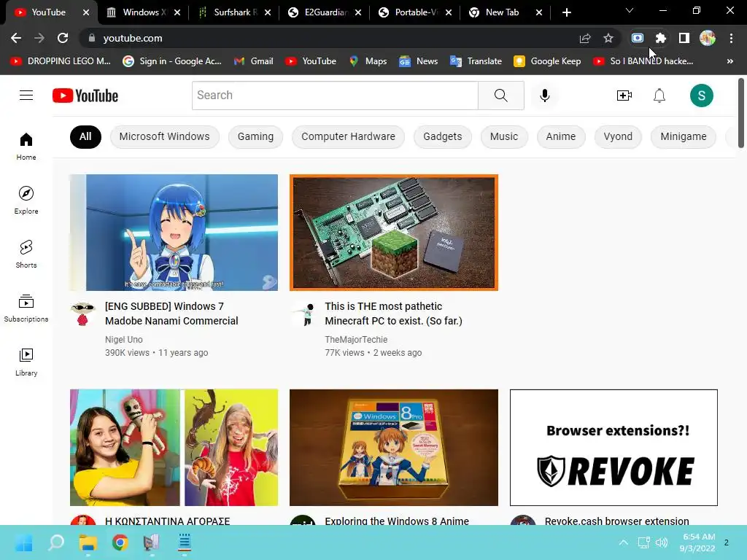Reload the page with the refresh icon
Viewport: 747px width, 560px height.
[x=63, y=38]
